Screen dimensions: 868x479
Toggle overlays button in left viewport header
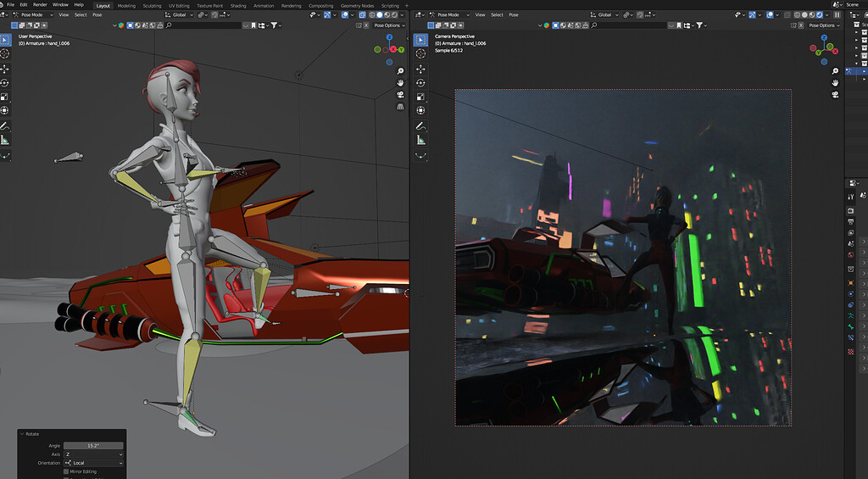click(x=345, y=15)
